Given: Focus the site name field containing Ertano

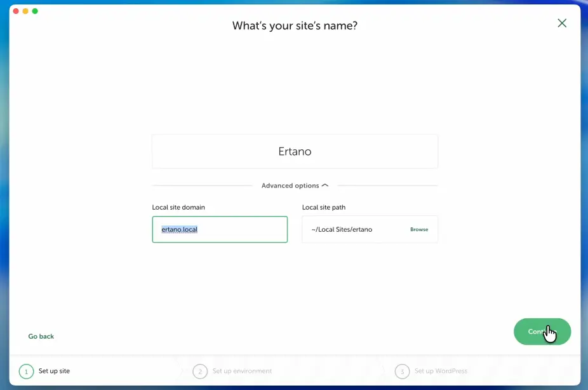Looking at the screenshot, I should [295, 152].
